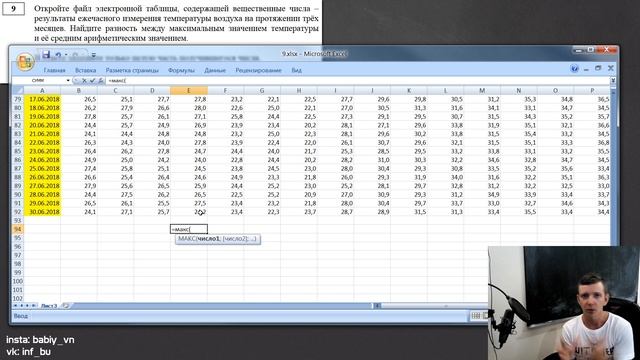
Task: Cancel formula entry with the X icon
Action: point(84,81)
